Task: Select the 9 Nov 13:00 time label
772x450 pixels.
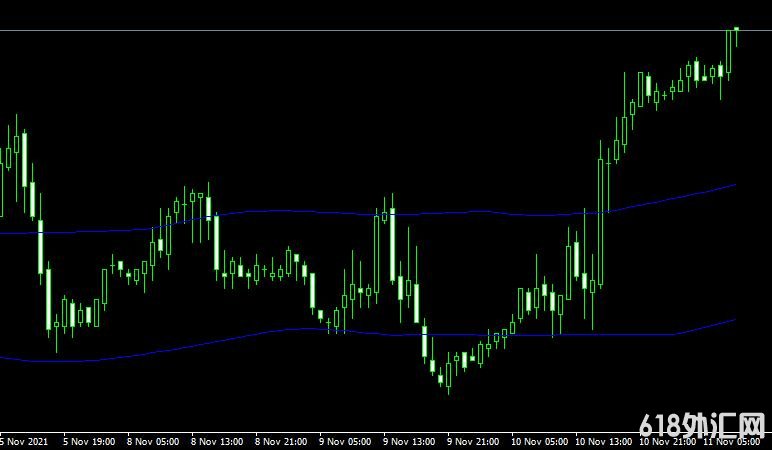Action: [409, 441]
